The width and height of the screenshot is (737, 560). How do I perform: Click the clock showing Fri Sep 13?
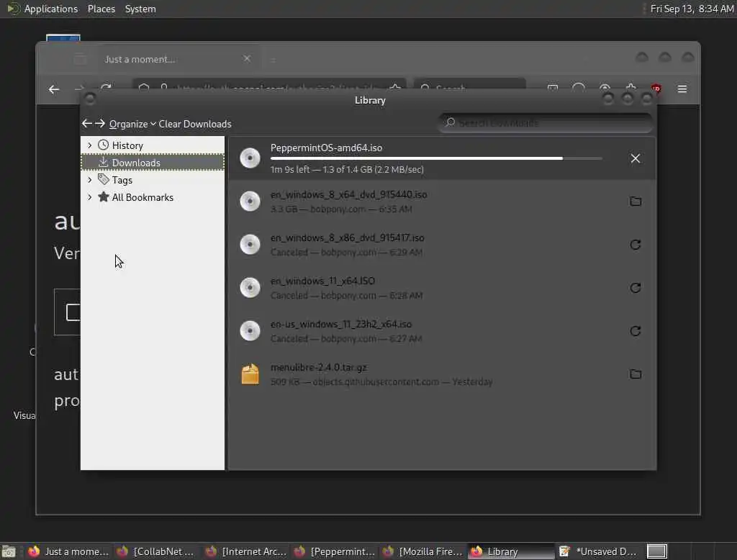pos(692,9)
